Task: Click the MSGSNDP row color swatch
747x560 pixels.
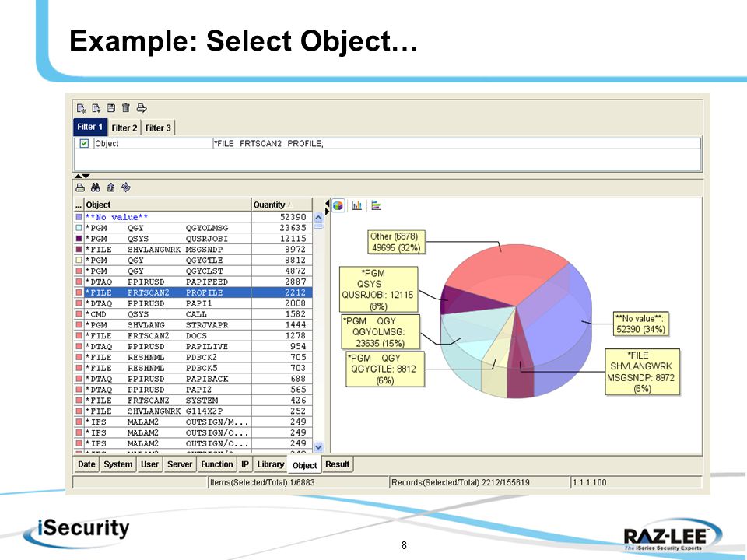Action: 79,250
